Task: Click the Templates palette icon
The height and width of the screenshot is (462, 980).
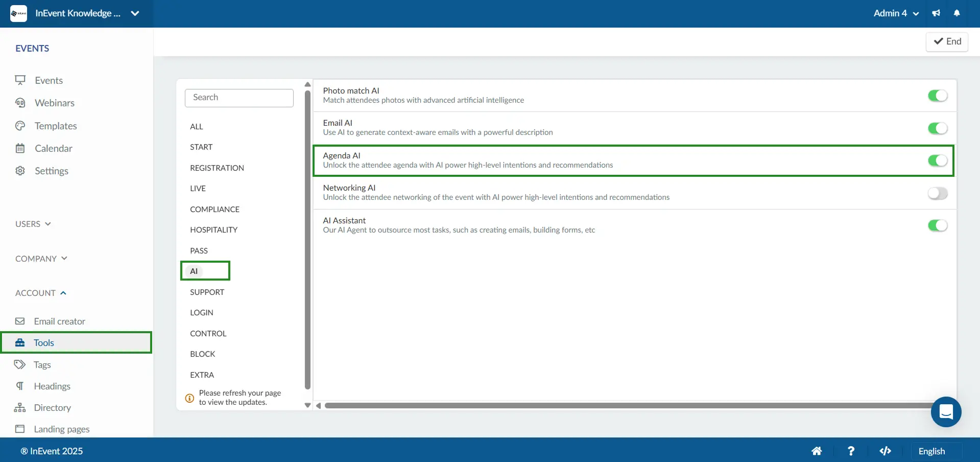Action: tap(20, 126)
